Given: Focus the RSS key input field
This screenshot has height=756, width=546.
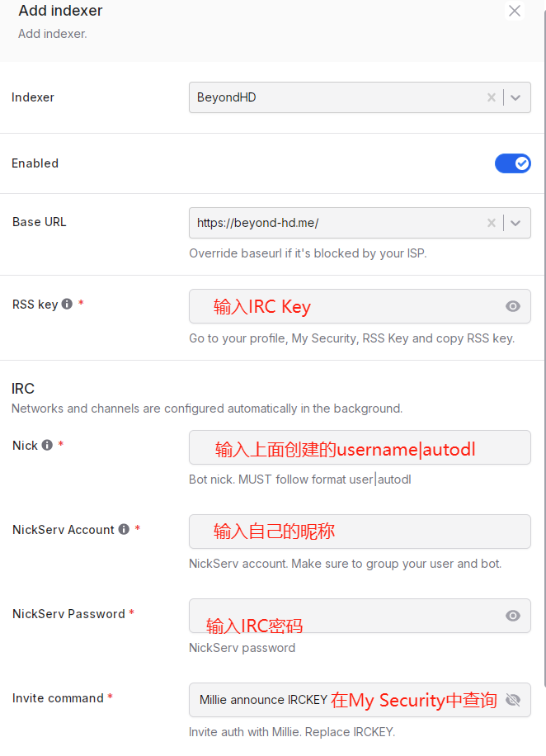Looking at the screenshot, I should [346, 307].
